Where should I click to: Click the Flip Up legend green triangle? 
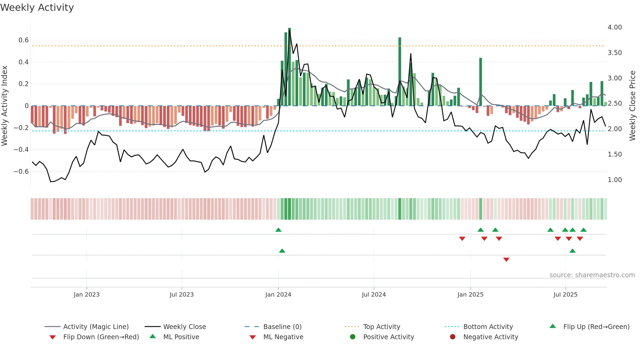[553, 326]
